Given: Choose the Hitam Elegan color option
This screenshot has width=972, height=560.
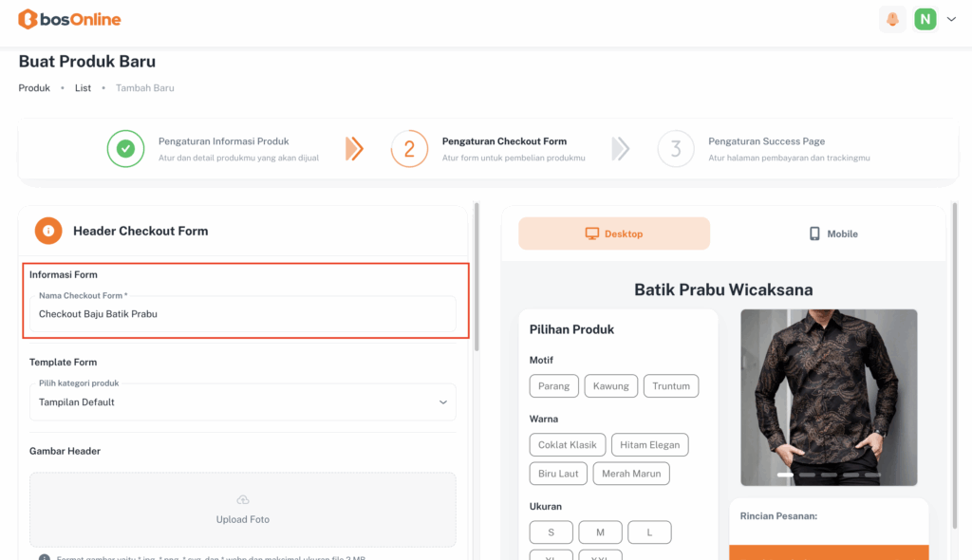Looking at the screenshot, I should click(x=650, y=445).
